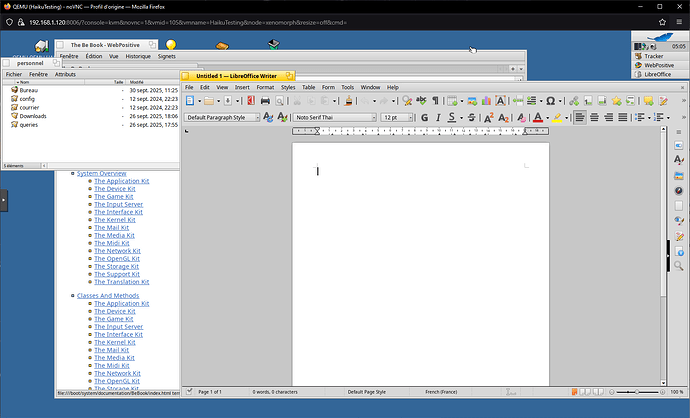Screen dimensions: 690x418
Task: Open the Format menu in Writer
Action: point(265,87)
